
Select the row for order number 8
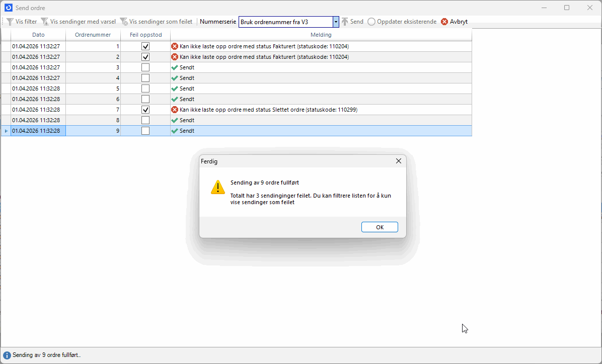click(x=93, y=120)
